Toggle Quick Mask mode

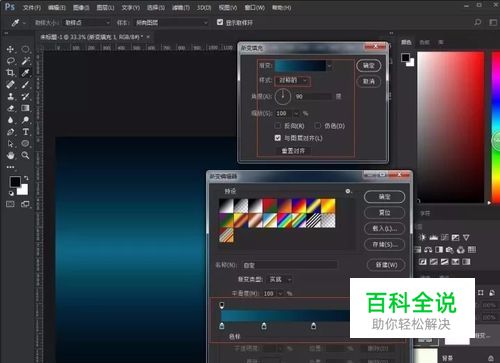coord(10,204)
